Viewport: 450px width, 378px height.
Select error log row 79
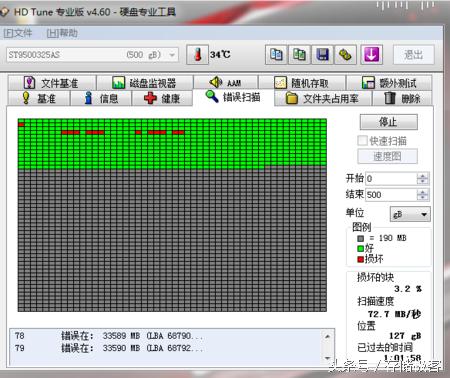pos(166,348)
